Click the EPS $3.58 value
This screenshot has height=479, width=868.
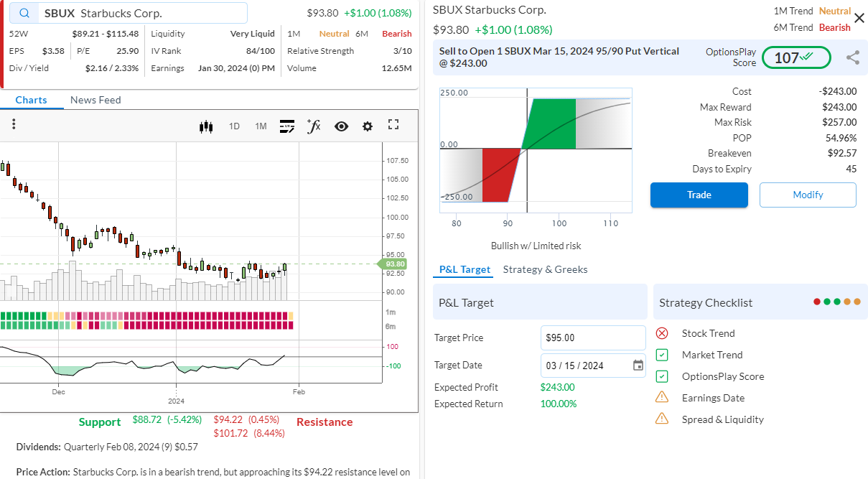(54, 51)
